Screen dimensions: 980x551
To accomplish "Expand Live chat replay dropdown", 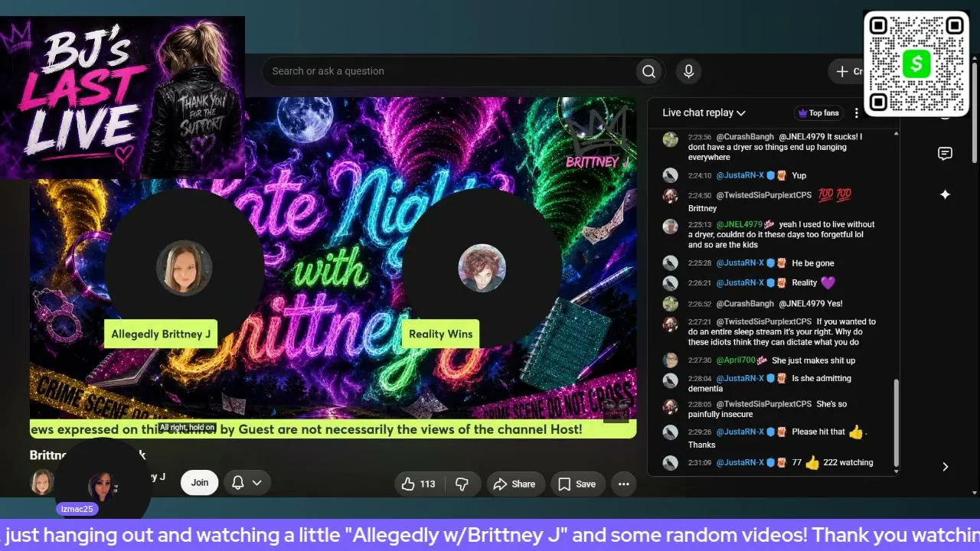I will coord(704,112).
